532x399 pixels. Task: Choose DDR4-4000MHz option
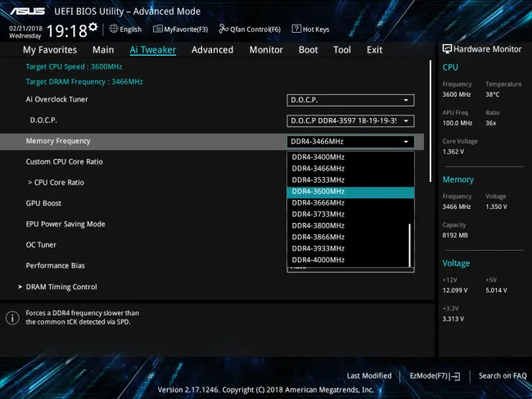[x=350, y=260]
